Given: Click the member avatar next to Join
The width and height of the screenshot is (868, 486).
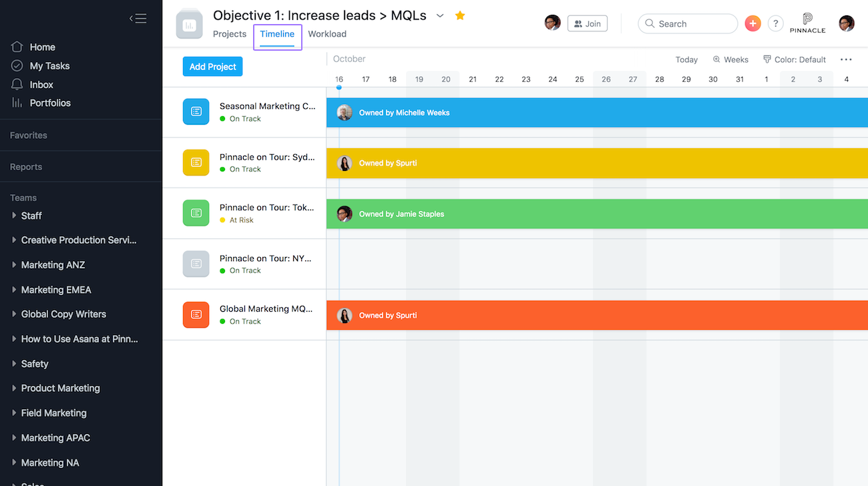Looking at the screenshot, I should pos(552,23).
